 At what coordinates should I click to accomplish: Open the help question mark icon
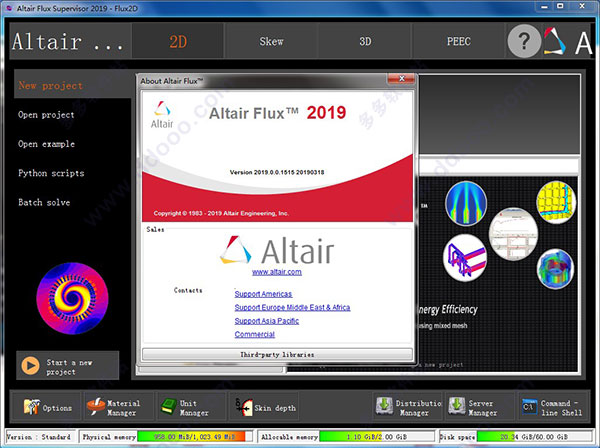point(524,41)
